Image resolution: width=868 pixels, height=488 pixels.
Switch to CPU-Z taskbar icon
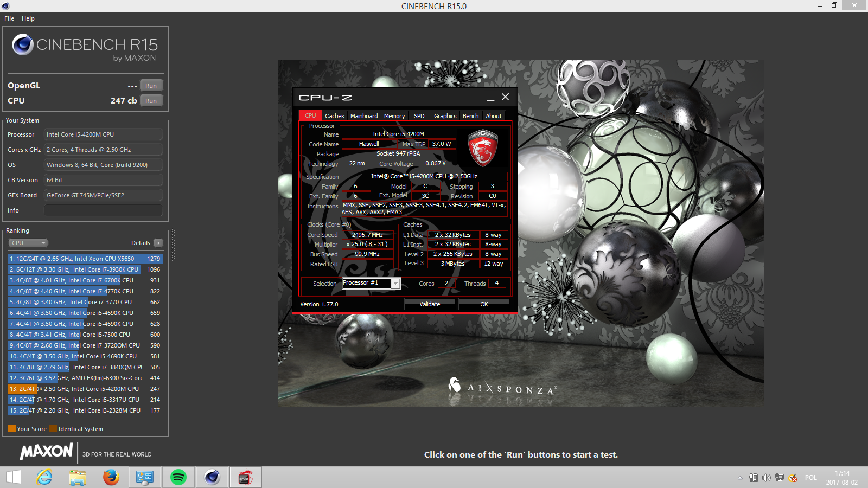tap(245, 477)
